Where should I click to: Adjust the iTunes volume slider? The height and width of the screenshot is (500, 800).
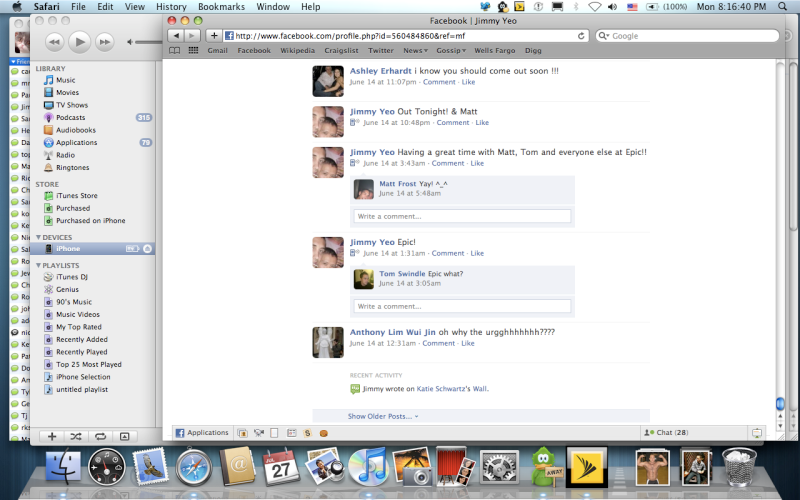148,42
